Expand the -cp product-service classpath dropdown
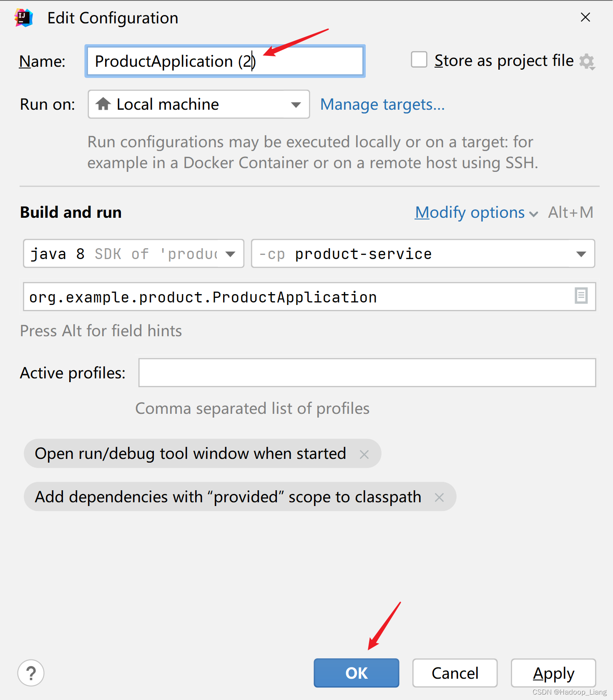The height and width of the screenshot is (700, 613). pyautogui.click(x=581, y=254)
